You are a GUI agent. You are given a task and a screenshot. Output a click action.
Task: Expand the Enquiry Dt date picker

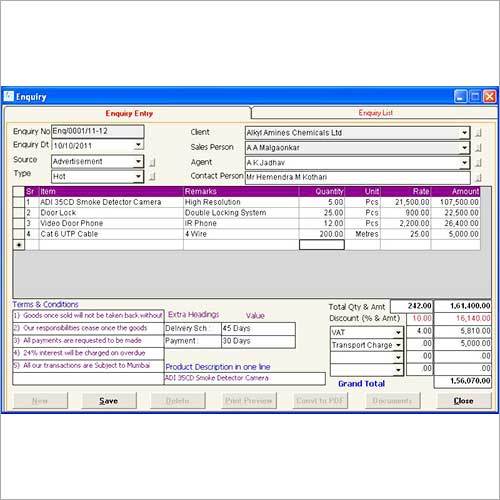[x=138, y=145]
